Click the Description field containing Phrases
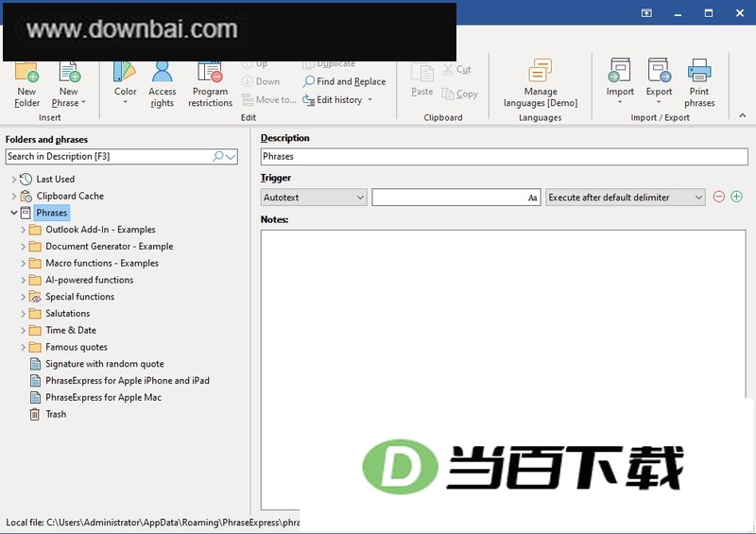The image size is (756, 534). (505, 156)
